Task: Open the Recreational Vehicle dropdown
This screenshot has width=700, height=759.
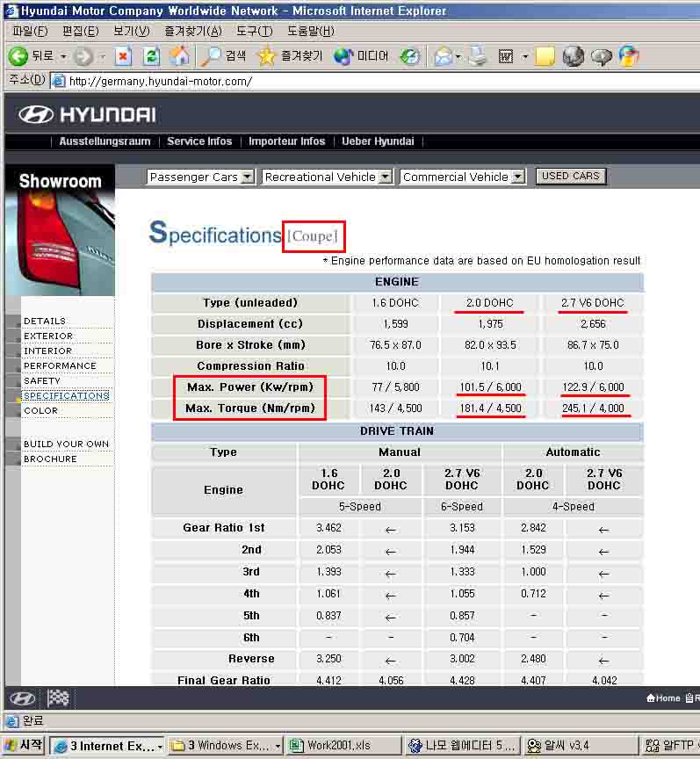Action: pos(328,177)
